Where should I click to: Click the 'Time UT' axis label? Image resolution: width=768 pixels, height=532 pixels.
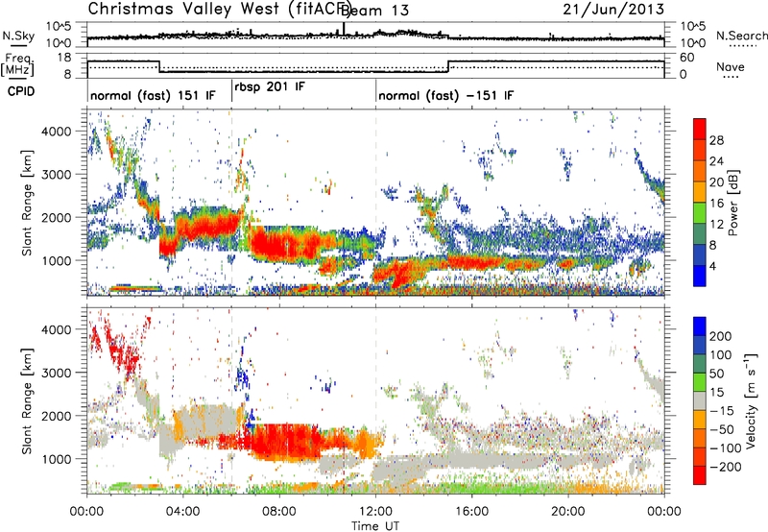[375, 525]
